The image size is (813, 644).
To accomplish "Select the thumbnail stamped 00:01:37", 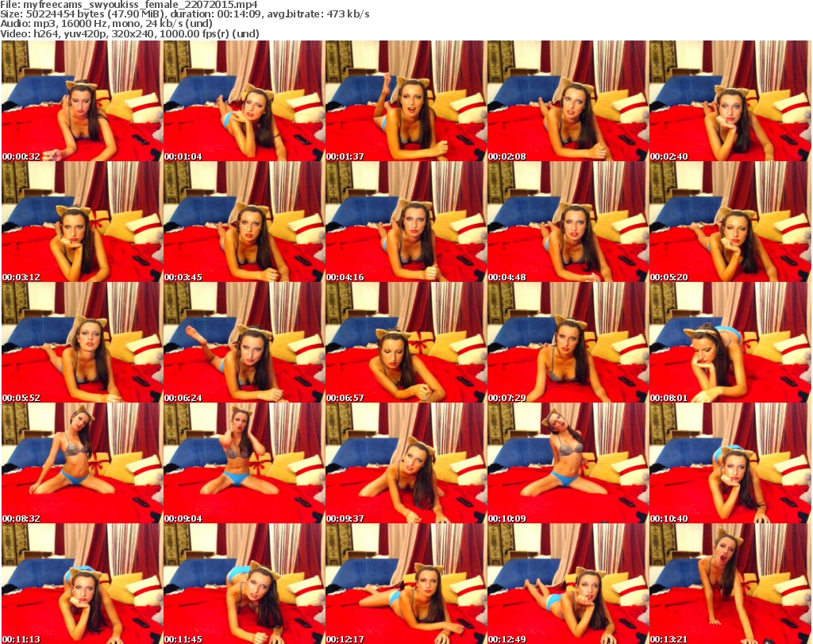I will [x=406, y=101].
